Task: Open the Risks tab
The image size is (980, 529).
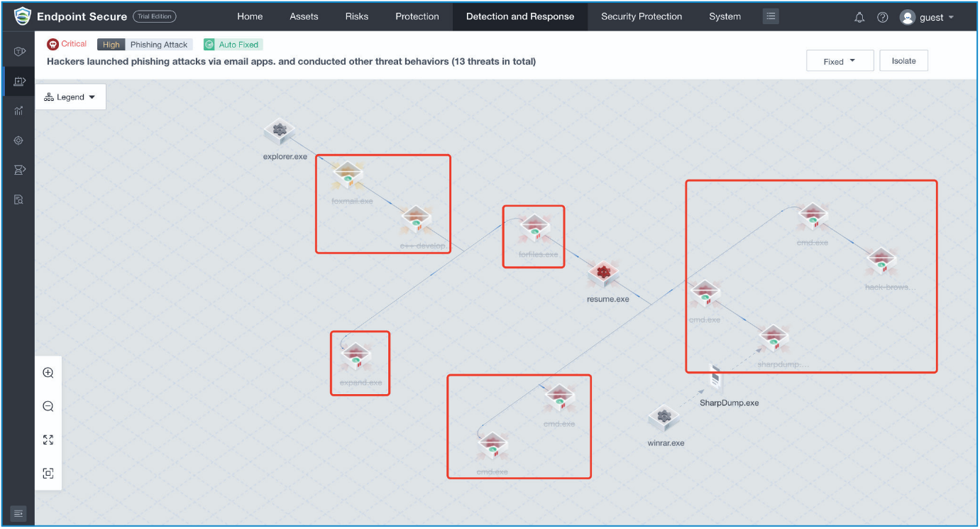Action: tap(357, 16)
